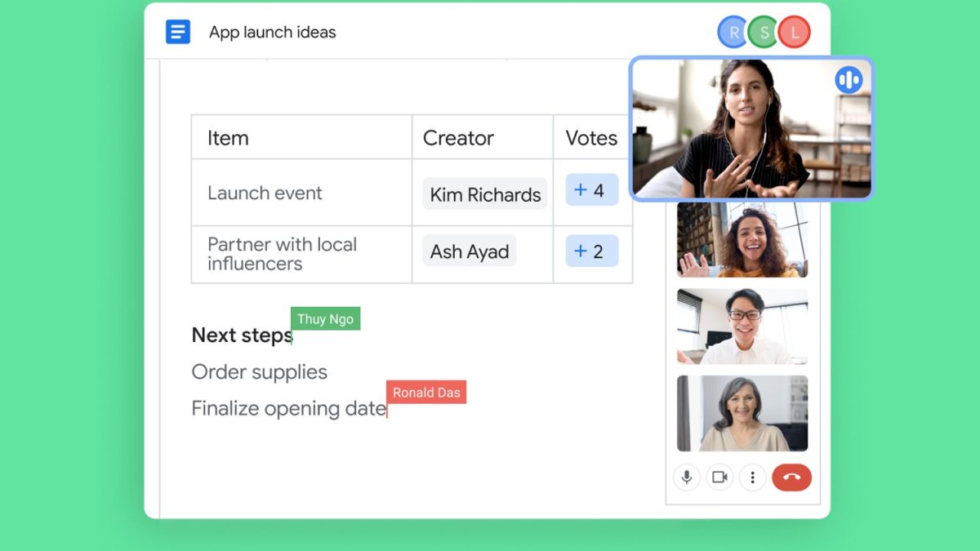Screen dimensions: 980x551
Task: Upvote the Launch event item
Action: [591, 190]
